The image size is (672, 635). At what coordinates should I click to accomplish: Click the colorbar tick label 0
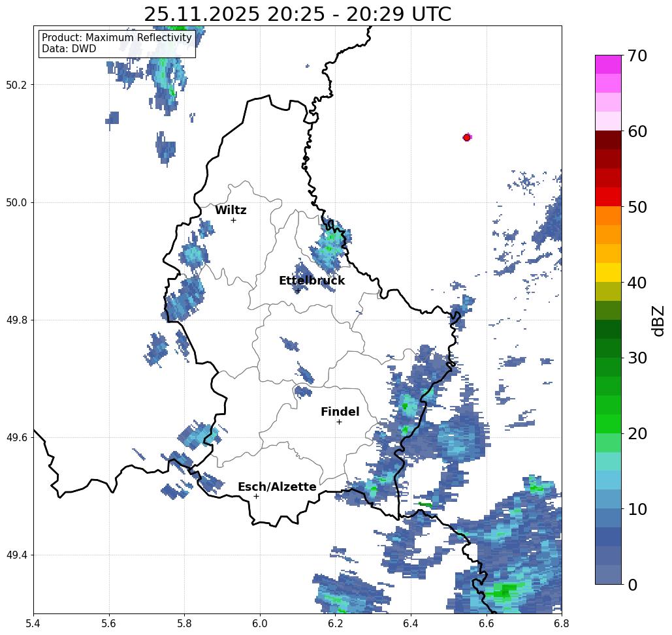pos(632,585)
